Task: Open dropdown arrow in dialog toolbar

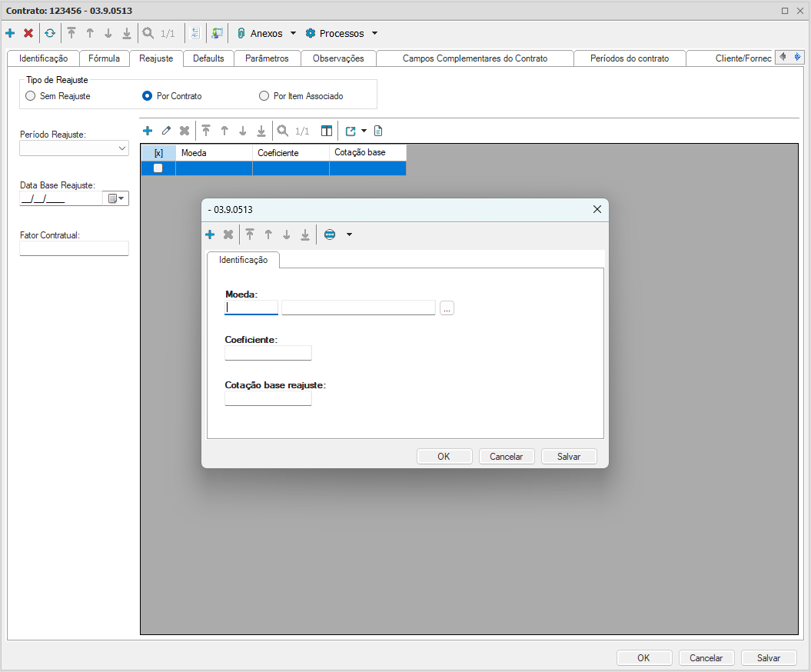Action: (x=350, y=235)
